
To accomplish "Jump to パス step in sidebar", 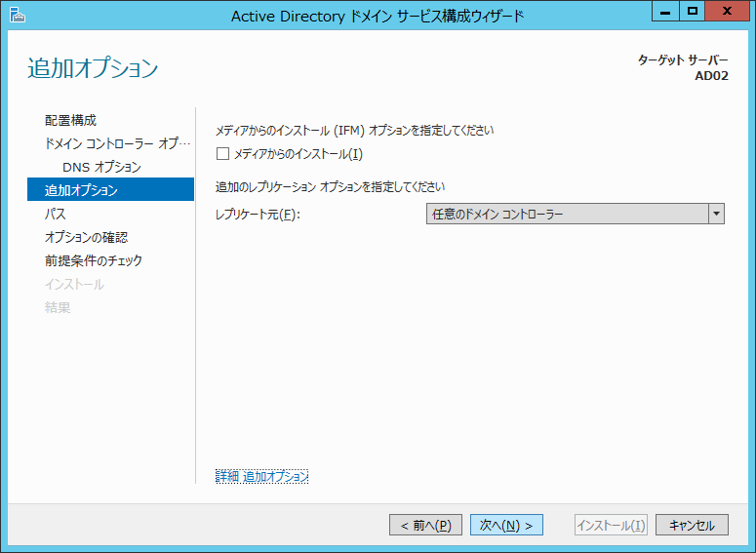I will [x=56, y=214].
